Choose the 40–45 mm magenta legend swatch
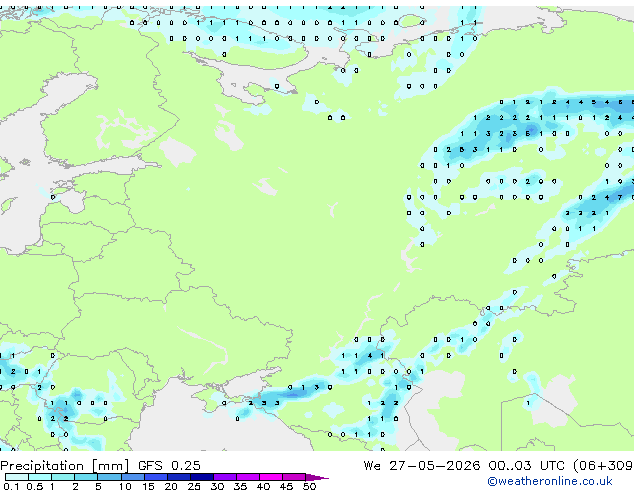Viewport: 634px width, 490px height. pyautogui.click(x=271, y=477)
